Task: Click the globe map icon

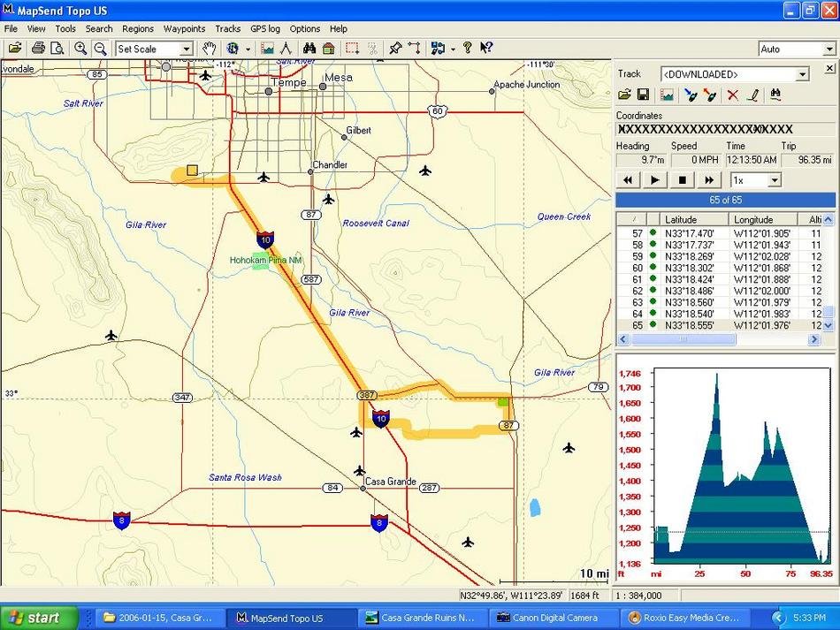Action: (x=233, y=49)
